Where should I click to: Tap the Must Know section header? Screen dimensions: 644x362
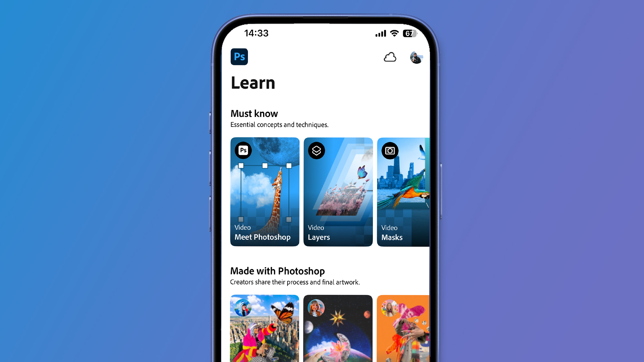pos(254,113)
